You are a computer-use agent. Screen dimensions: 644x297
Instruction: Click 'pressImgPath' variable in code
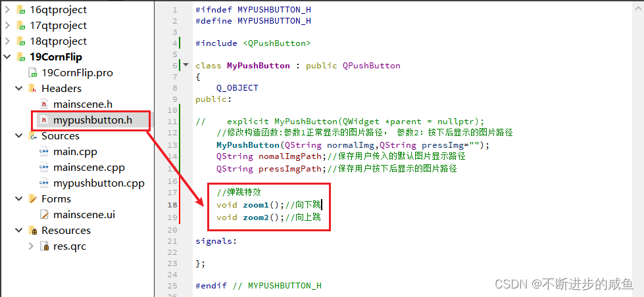(x=290, y=169)
